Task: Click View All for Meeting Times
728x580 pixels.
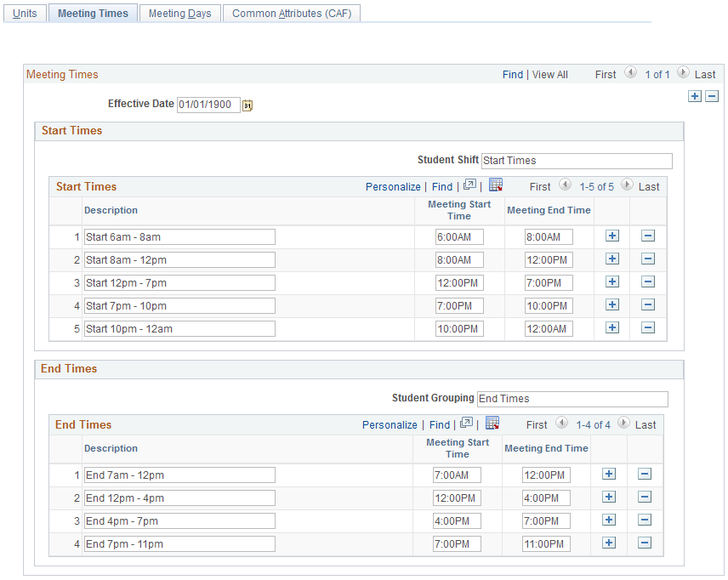Action: [x=549, y=75]
